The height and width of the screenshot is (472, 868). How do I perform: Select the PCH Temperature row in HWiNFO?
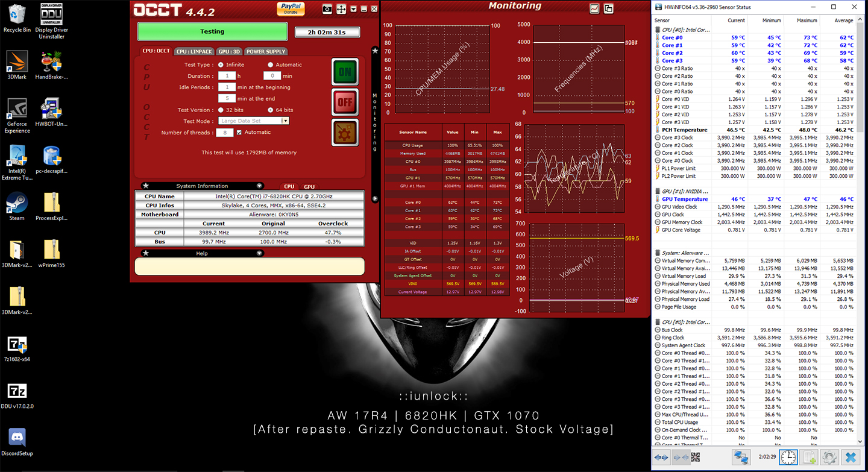[753, 130]
